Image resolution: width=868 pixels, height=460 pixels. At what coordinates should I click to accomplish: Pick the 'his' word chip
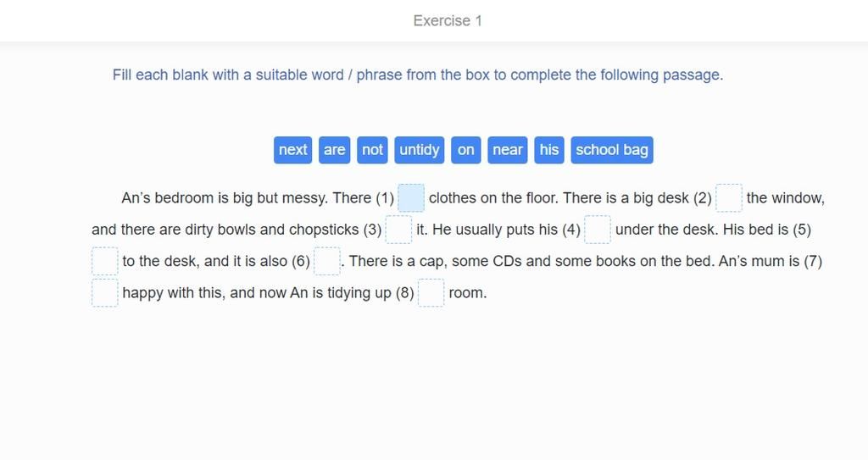[549, 150]
